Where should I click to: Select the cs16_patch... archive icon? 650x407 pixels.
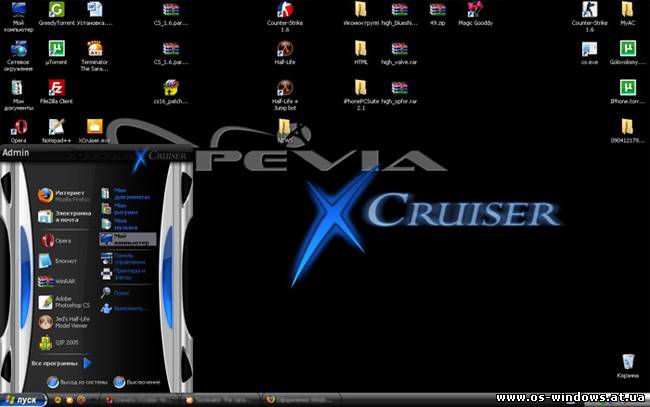click(x=171, y=92)
